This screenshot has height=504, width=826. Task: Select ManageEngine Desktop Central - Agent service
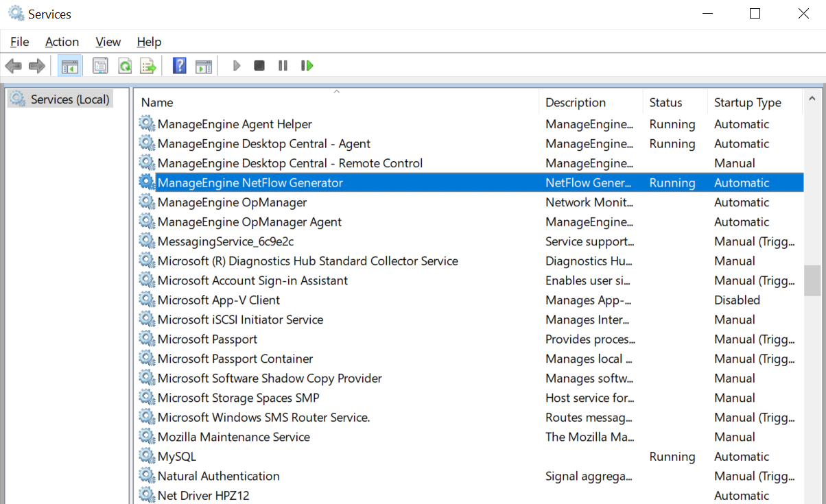coord(263,143)
